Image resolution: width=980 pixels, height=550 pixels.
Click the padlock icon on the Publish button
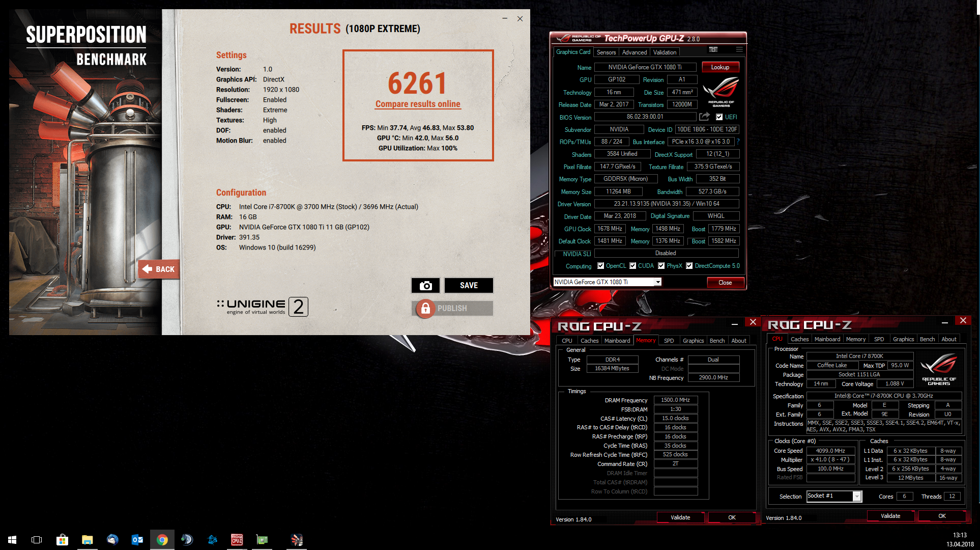coord(425,308)
